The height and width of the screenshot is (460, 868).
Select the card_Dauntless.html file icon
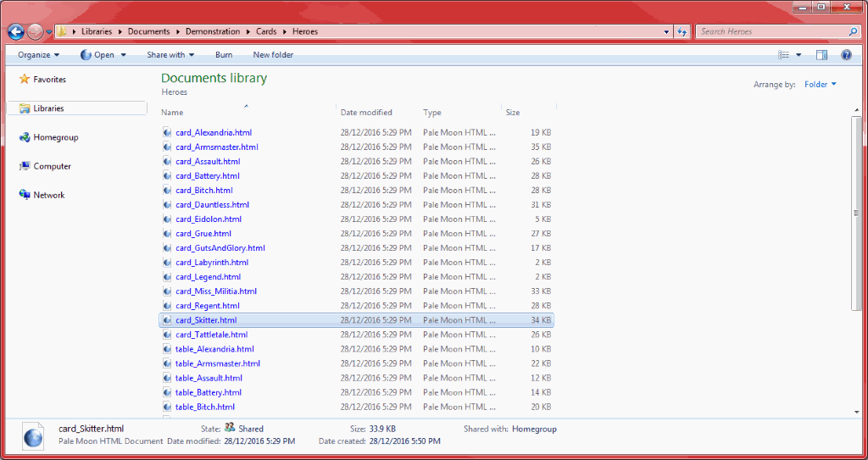[x=167, y=205]
